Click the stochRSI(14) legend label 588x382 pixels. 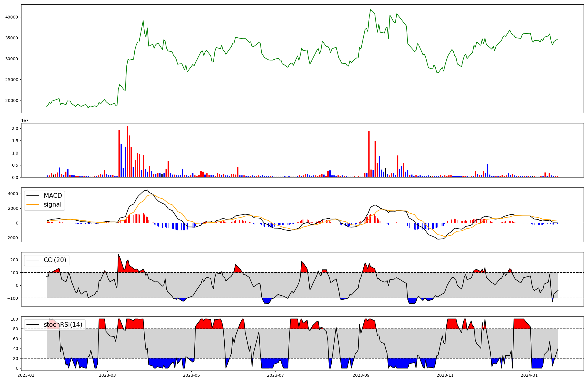pyautogui.click(x=63, y=325)
